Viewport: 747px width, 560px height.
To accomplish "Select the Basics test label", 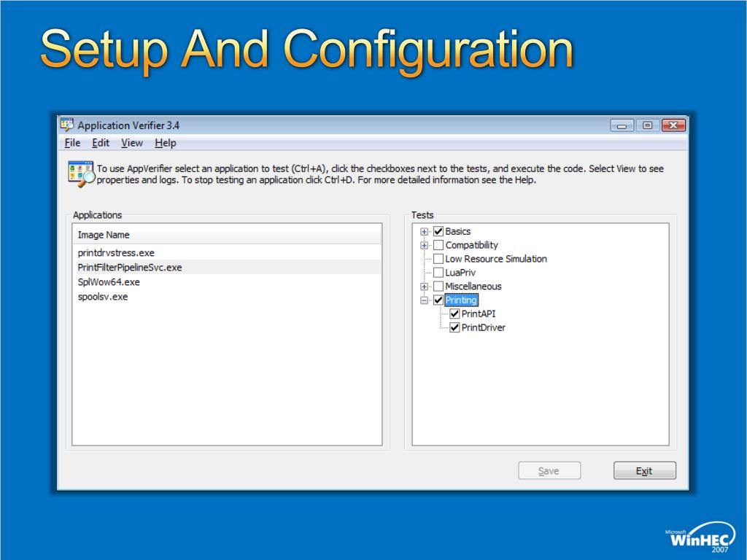I will click(x=458, y=231).
